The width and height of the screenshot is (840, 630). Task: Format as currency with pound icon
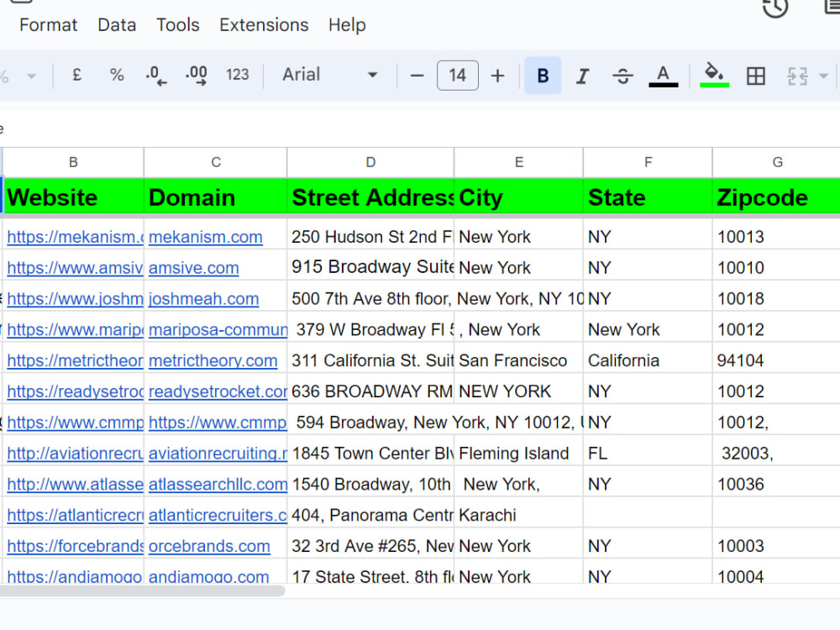point(76,75)
